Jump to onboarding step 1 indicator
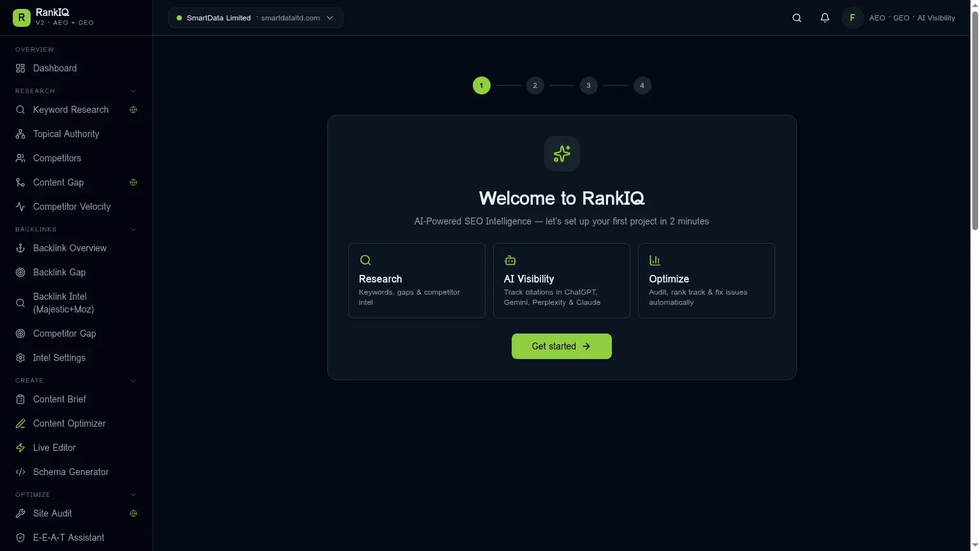 pos(482,85)
